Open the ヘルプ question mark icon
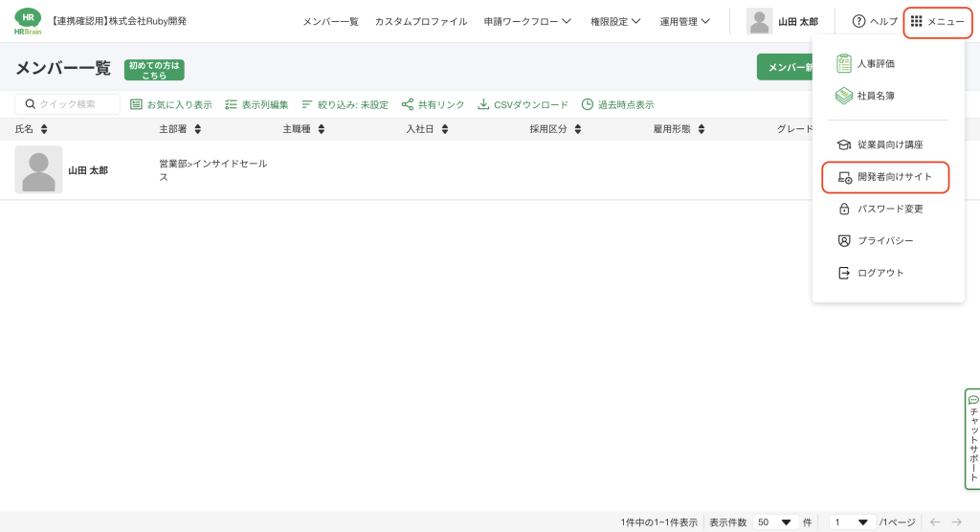 858,21
